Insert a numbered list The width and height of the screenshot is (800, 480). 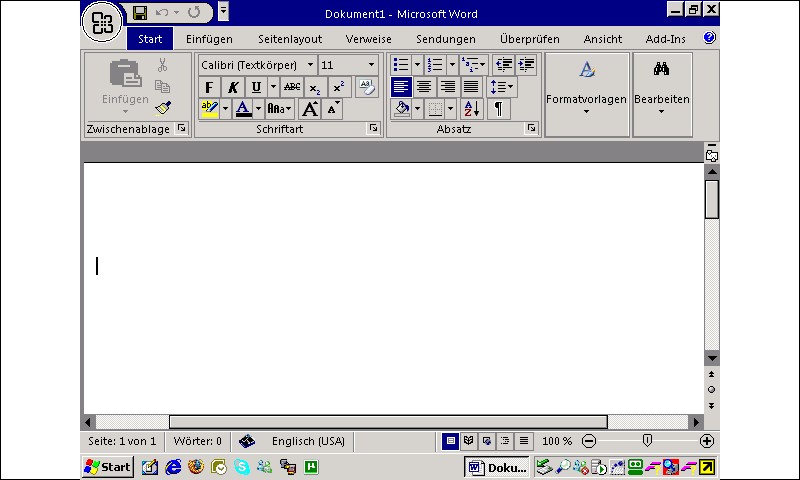click(435, 65)
